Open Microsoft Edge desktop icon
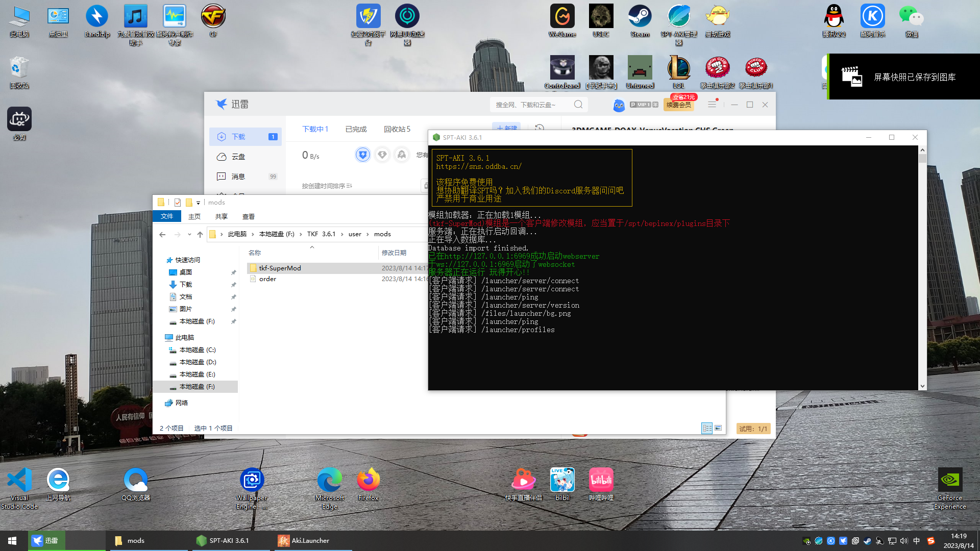The image size is (980, 551). (330, 488)
